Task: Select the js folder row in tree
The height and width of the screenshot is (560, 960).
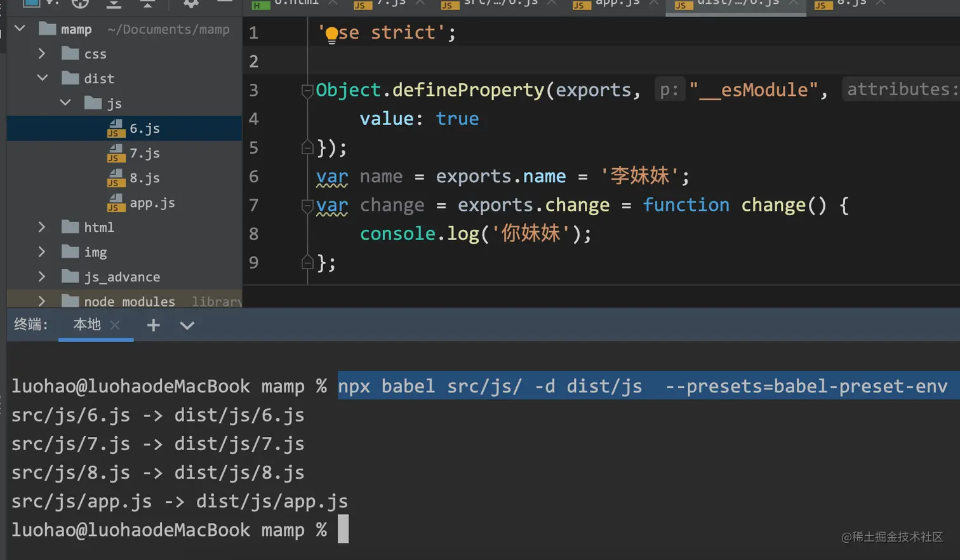Action: (124, 103)
